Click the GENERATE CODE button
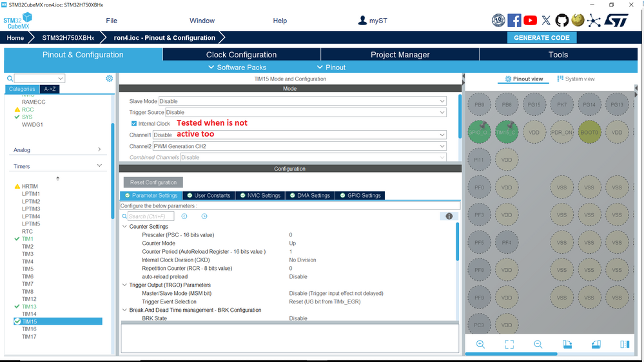 pyautogui.click(x=542, y=38)
